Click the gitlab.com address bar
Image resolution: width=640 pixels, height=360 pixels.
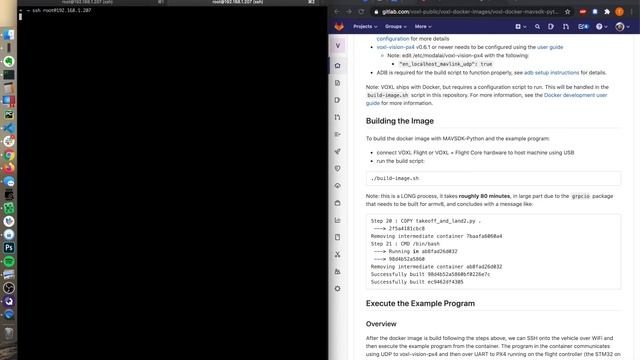tap(469, 12)
